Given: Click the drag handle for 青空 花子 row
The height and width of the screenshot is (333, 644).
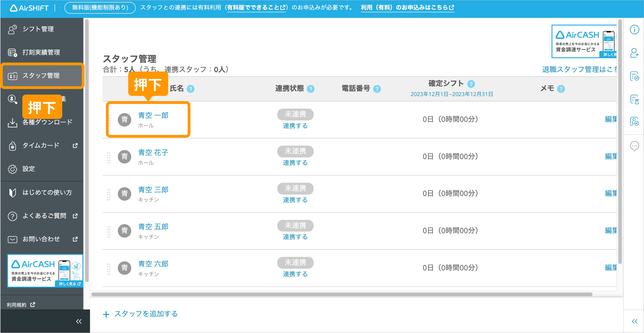Looking at the screenshot, I should point(109,158).
